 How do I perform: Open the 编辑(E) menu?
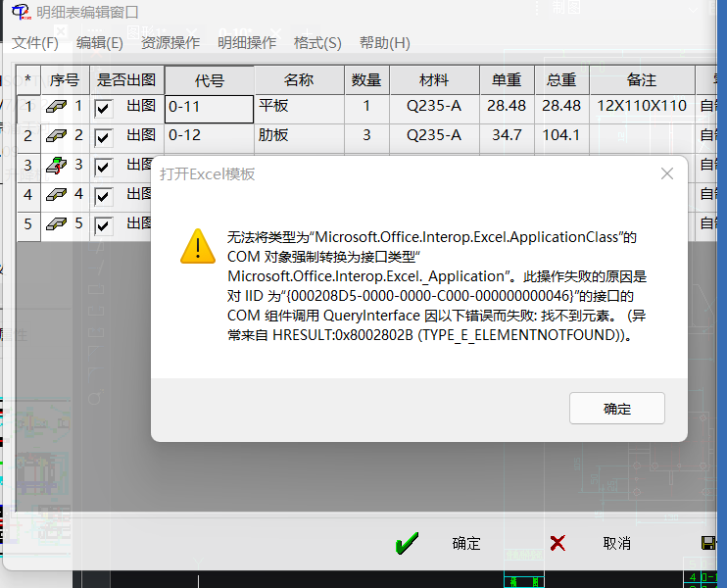[x=100, y=43]
